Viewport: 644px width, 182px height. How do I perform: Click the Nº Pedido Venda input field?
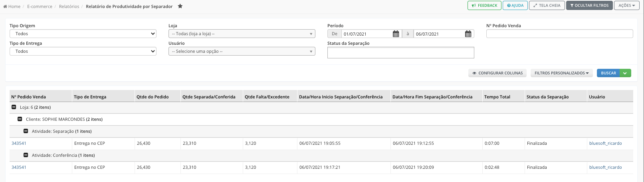click(559, 34)
